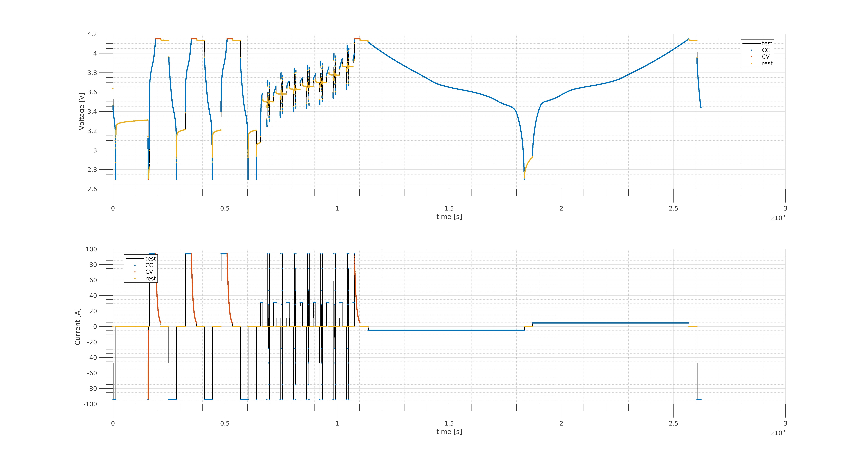Click 'time [s]' label under voltage plot
Viewport: 868px width, 454px height.
coord(449,217)
